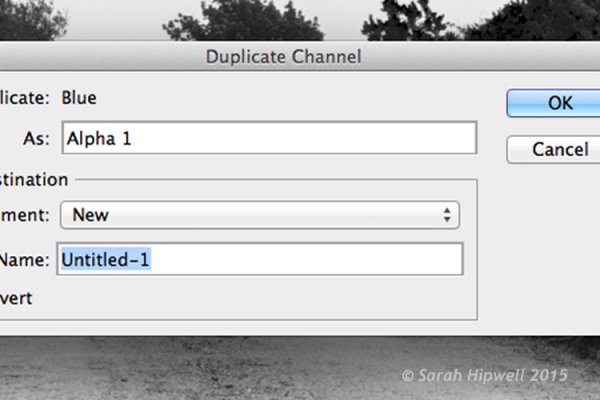Click the As field containing Alpha 1
This screenshot has height=400, width=600.
point(268,138)
